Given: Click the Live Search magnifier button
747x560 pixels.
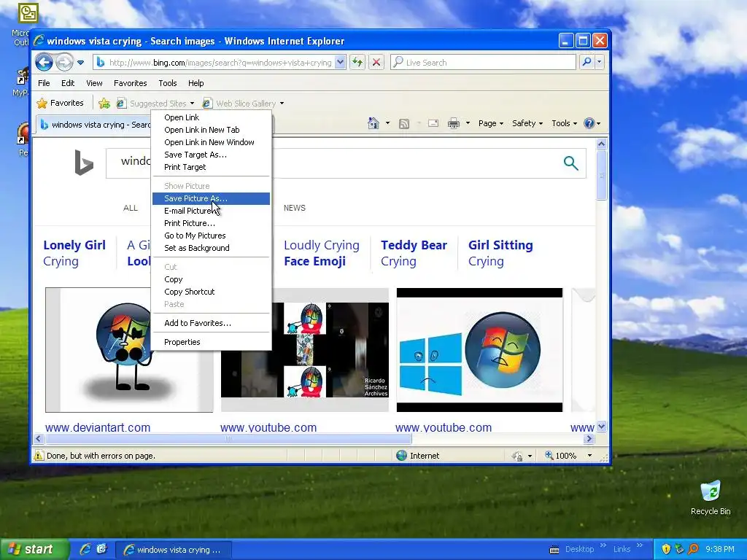Looking at the screenshot, I should click(x=587, y=62).
